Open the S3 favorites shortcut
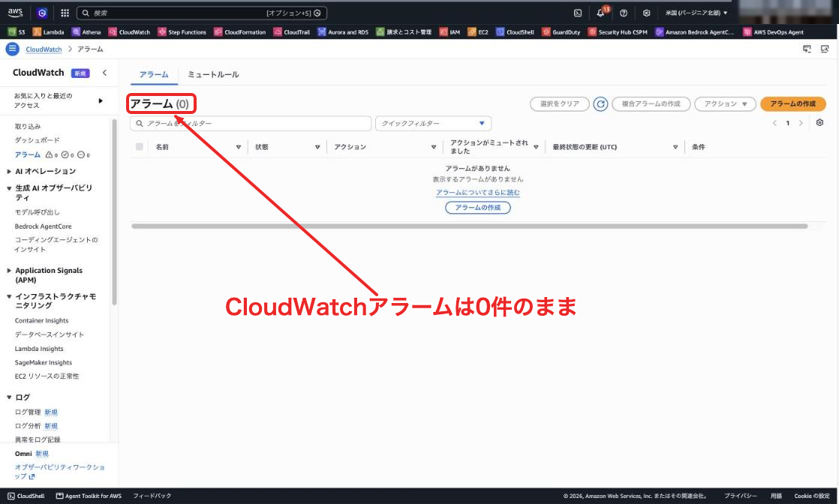 (17, 32)
